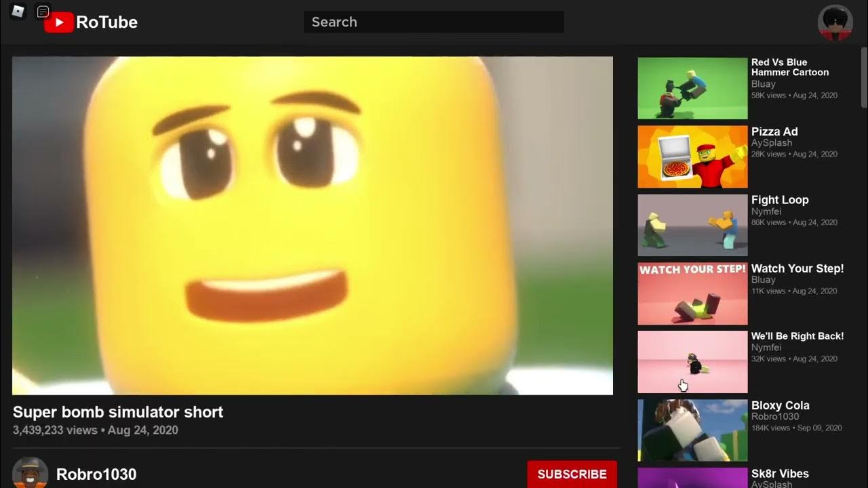The height and width of the screenshot is (488, 868).
Task: Click Red Vs Blue Hammer Cartoon title
Action: pyautogui.click(x=790, y=67)
